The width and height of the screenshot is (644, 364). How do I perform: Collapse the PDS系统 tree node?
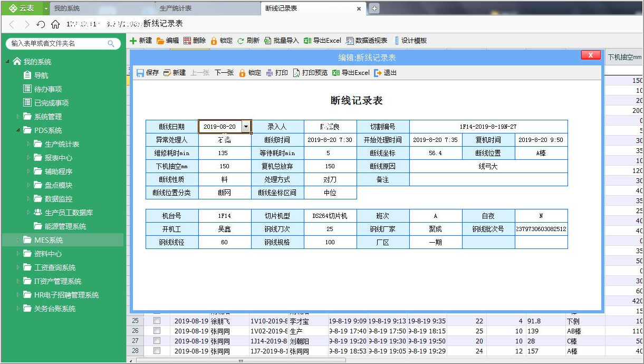coord(17,130)
